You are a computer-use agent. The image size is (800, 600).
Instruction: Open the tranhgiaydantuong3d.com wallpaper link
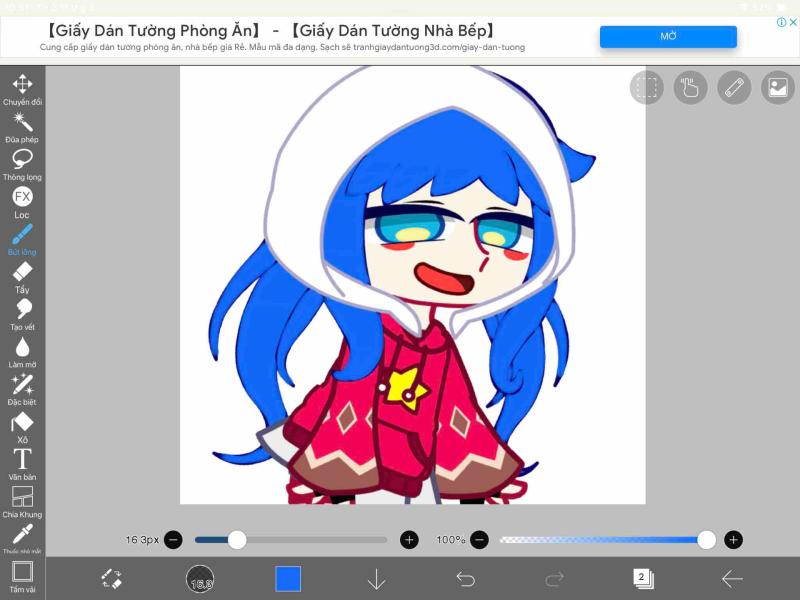click(441, 45)
